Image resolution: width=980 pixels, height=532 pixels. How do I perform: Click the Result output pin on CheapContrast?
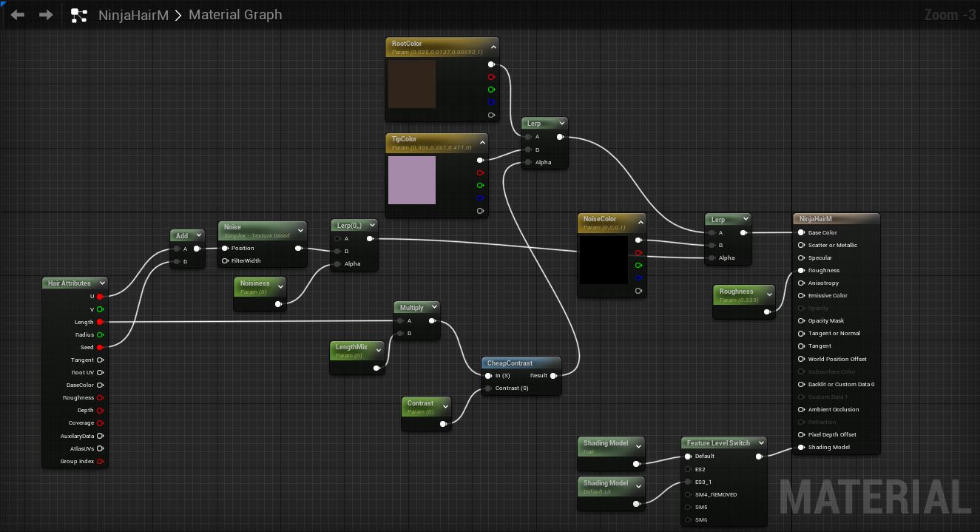pyautogui.click(x=553, y=376)
